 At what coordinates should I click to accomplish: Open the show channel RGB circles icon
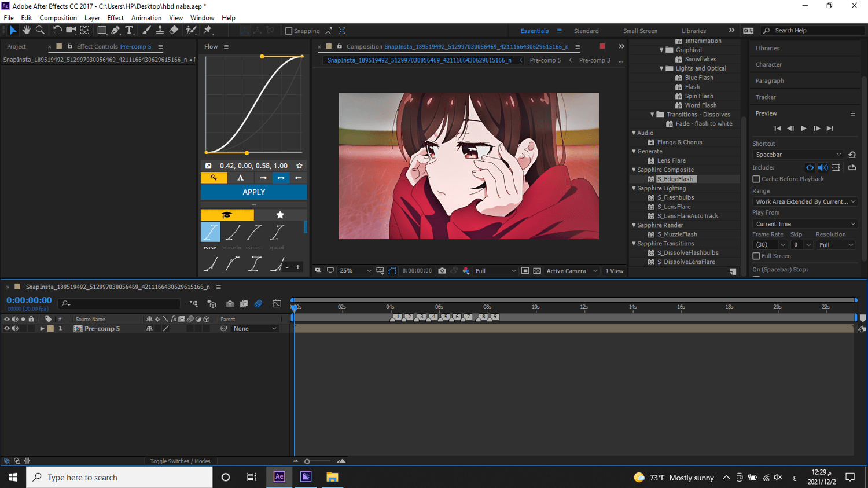466,271
